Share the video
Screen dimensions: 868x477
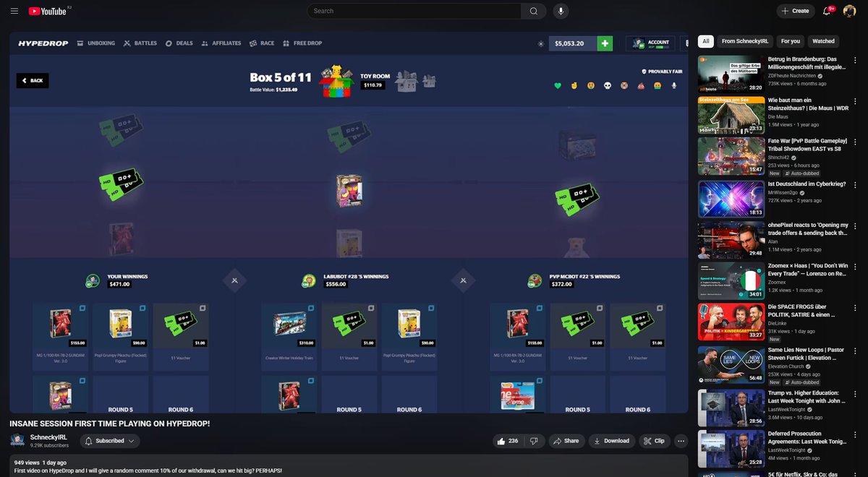(x=566, y=441)
